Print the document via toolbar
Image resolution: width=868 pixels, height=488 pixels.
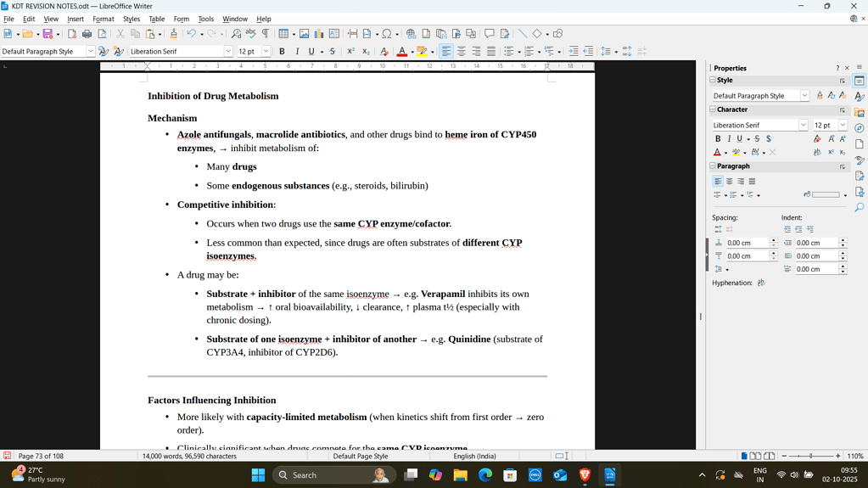click(x=87, y=34)
